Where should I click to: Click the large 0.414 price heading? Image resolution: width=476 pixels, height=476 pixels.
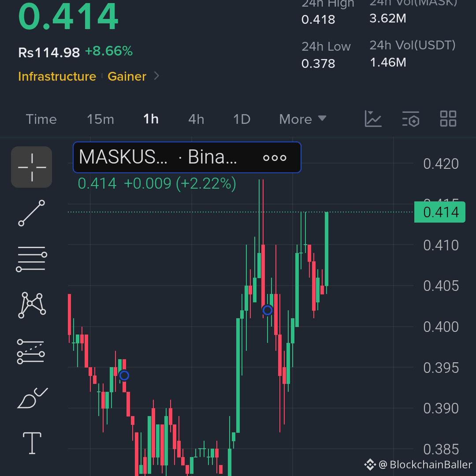68,17
